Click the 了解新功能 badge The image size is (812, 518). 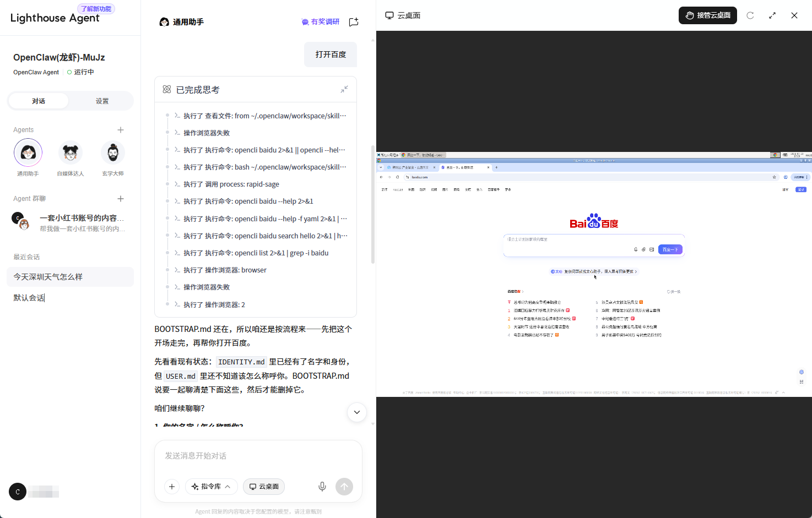96,9
